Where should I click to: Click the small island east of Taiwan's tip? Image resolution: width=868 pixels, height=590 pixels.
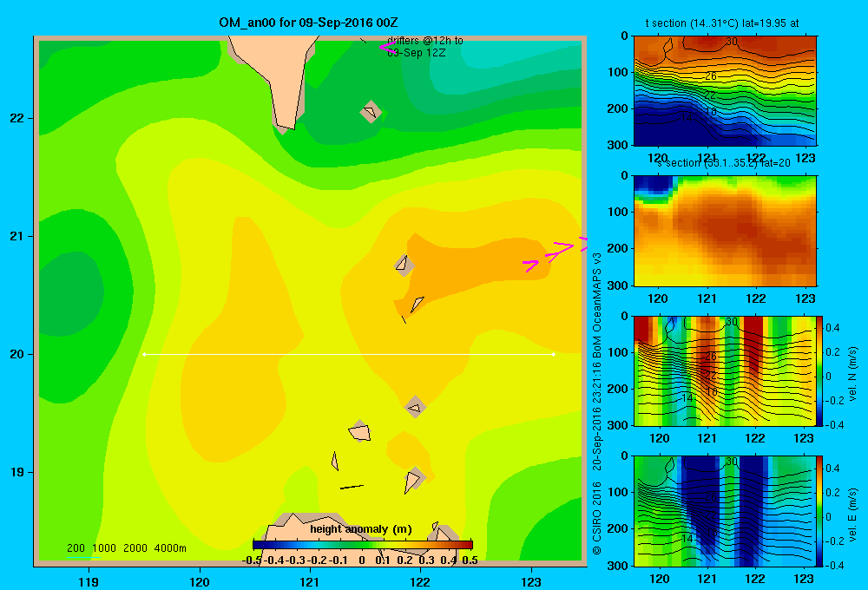[x=371, y=112]
